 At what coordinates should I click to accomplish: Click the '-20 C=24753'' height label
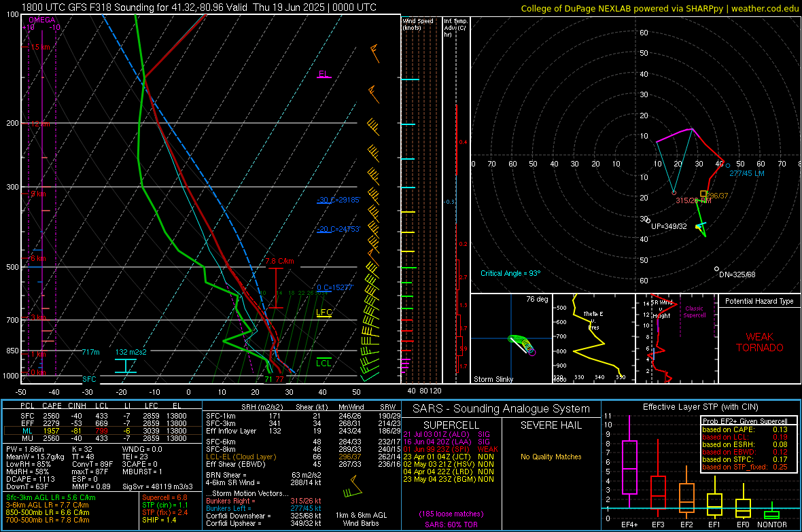[x=338, y=229]
